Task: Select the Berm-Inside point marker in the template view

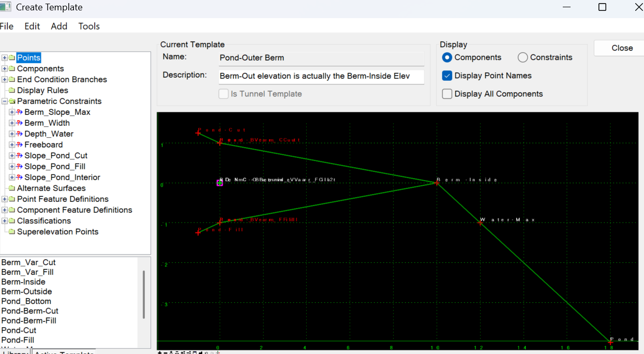Action: pyautogui.click(x=437, y=183)
